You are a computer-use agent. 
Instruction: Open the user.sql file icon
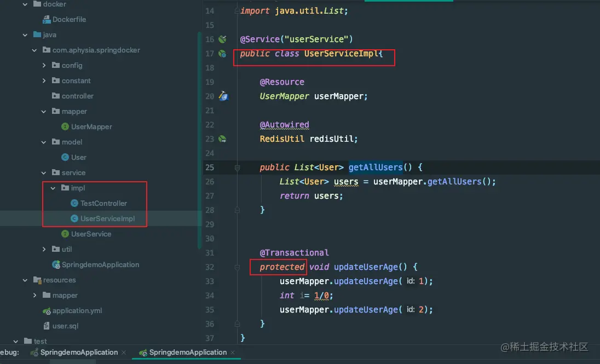coord(47,326)
